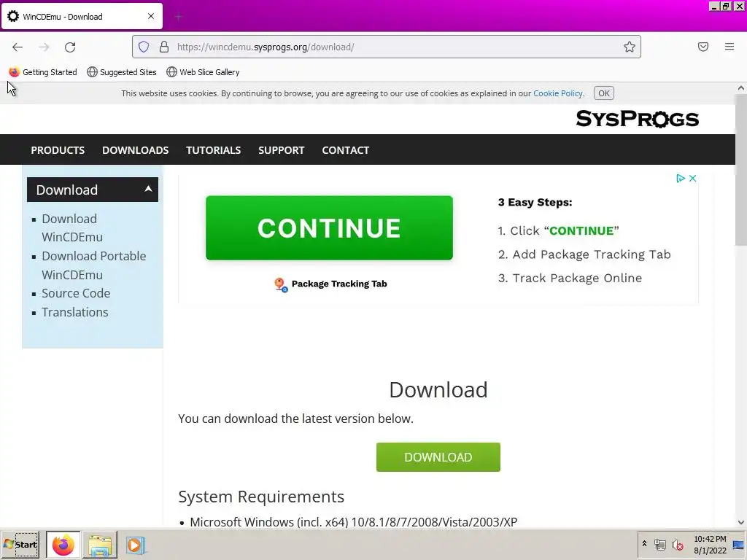Open the PRODUCTS menu
Image resolution: width=747 pixels, height=560 pixels.
[58, 150]
